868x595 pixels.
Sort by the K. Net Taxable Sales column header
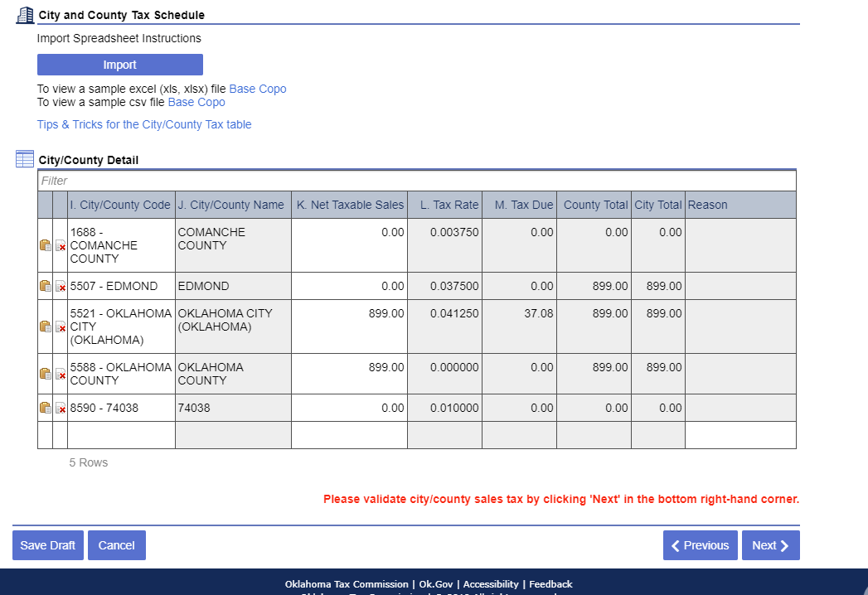tap(349, 205)
